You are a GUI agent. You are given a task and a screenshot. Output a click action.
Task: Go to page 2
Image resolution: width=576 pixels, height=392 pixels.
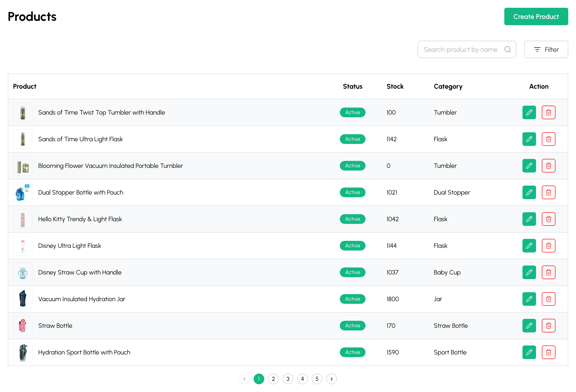[273, 379]
